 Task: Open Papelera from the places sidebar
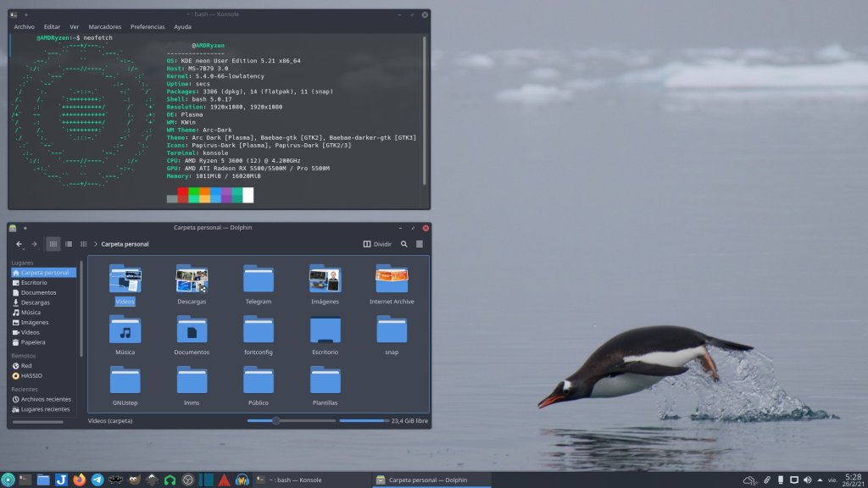tap(33, 342)
